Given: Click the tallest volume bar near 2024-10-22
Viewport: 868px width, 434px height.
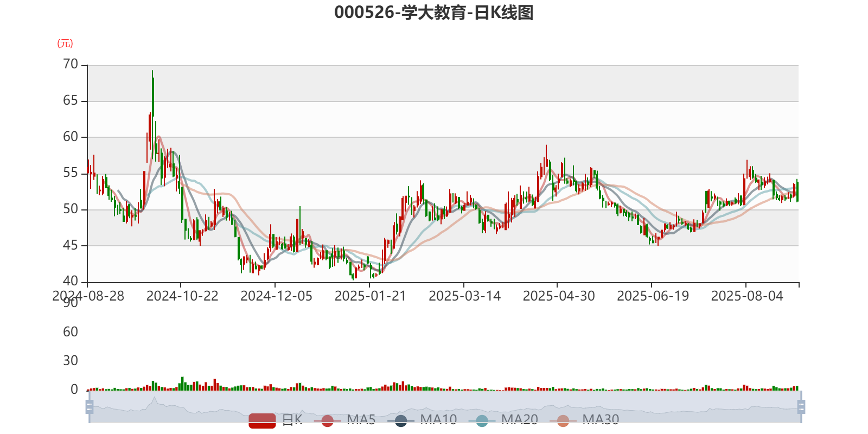Looking at the screenshot, I should (182, 384).
